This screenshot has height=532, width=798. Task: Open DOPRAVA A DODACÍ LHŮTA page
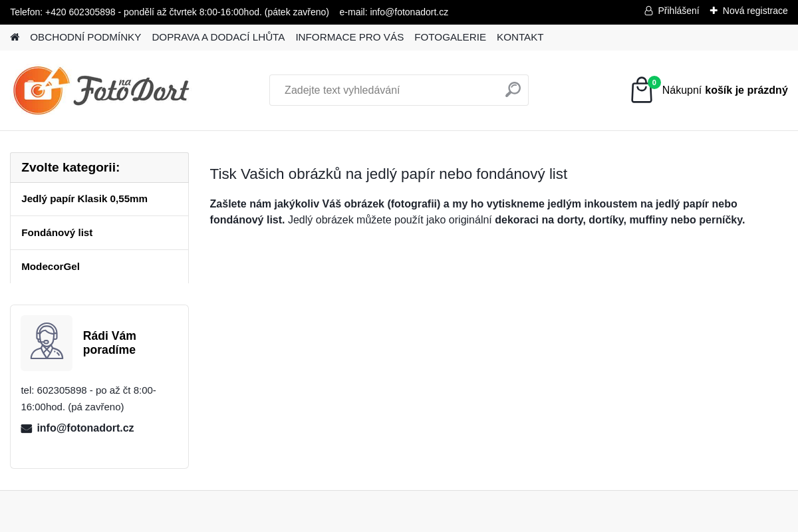coord(218,37)
